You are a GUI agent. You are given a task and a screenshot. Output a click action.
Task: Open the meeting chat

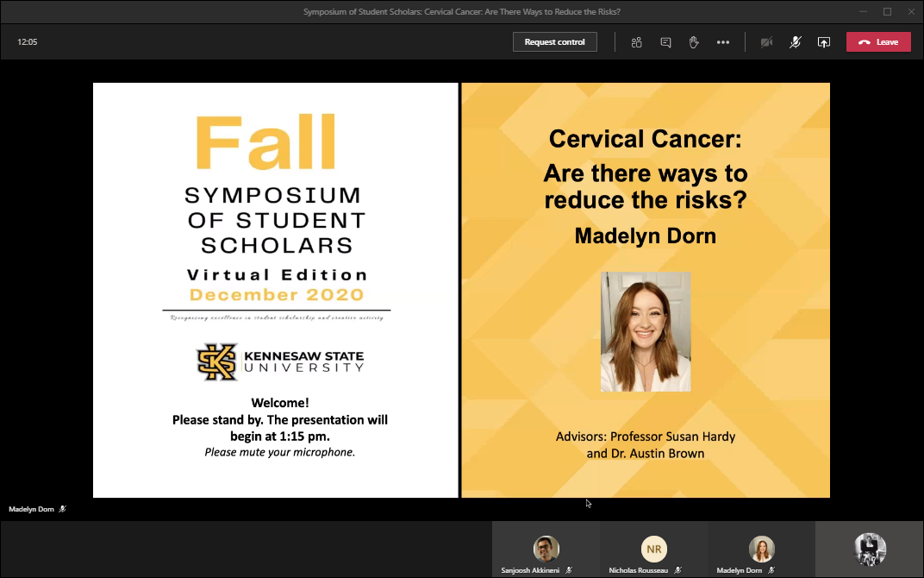click(665, 42)
